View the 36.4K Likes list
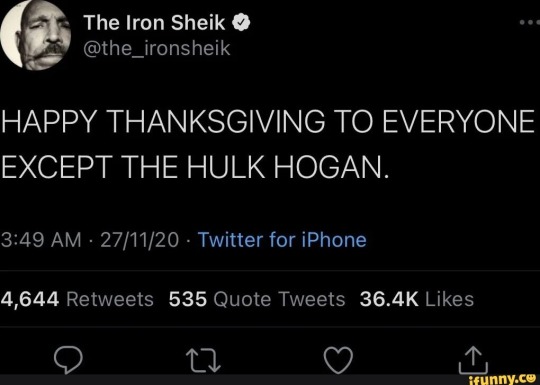Viewport: 540px width, 385px height. pyautogui.click(x=417, y=299)
